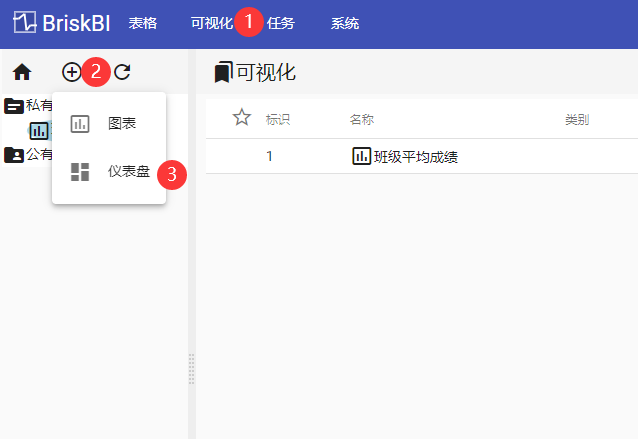Sort by 名称 column header
Viewport: 638px width, 439px height.
(361, 120)
